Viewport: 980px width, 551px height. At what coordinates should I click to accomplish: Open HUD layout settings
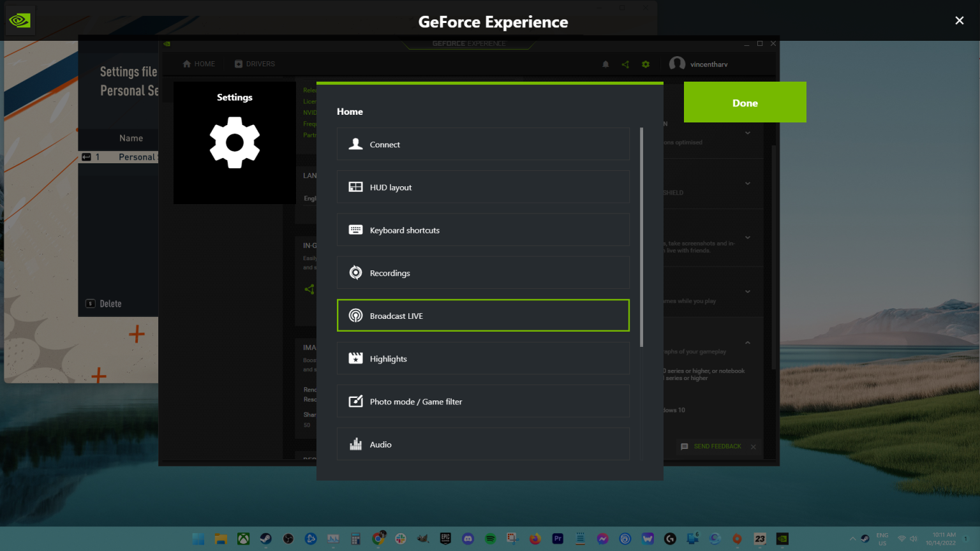point(483,187)
